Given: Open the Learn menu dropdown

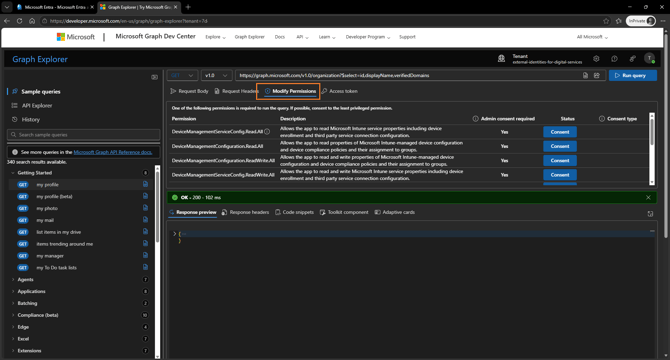Looking at the screenshot, I should pos(327,37).
